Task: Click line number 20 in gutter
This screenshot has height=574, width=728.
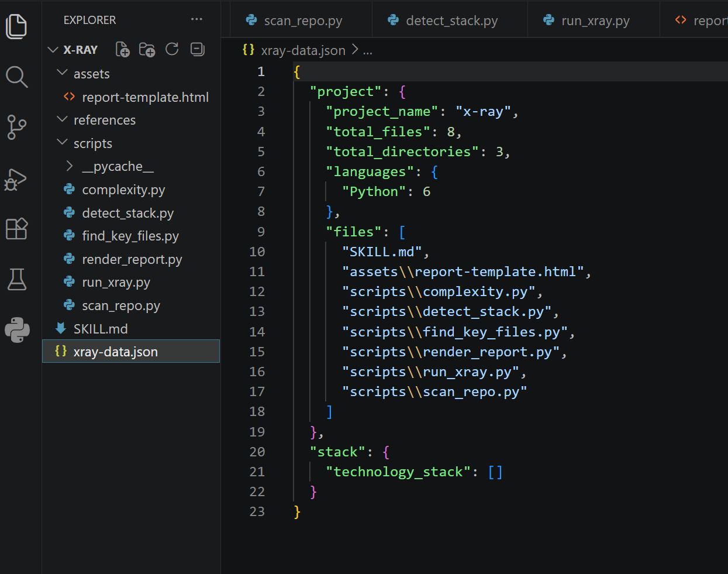Action: (257, 452)
